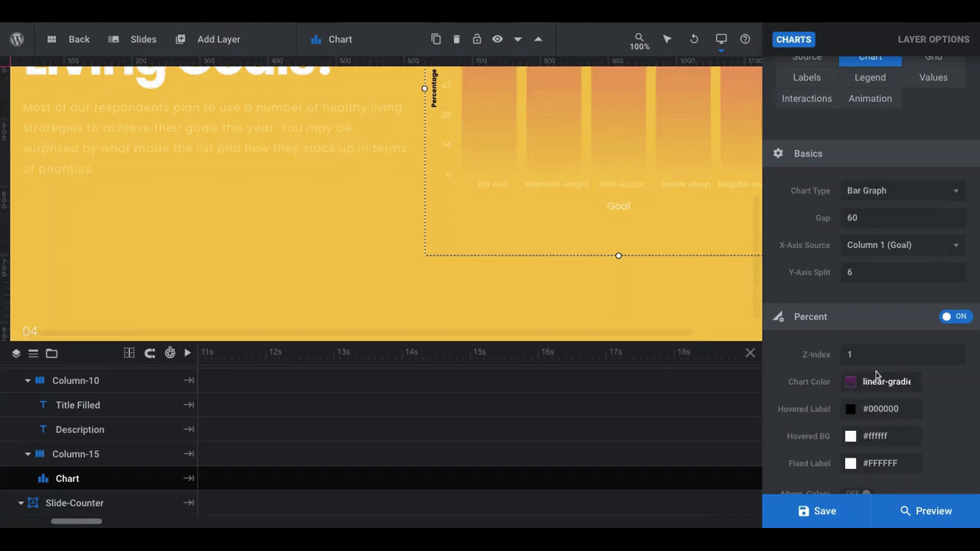Collapse the Column-10 group
This screenshot has width=980, height=551.
[28, 380]
